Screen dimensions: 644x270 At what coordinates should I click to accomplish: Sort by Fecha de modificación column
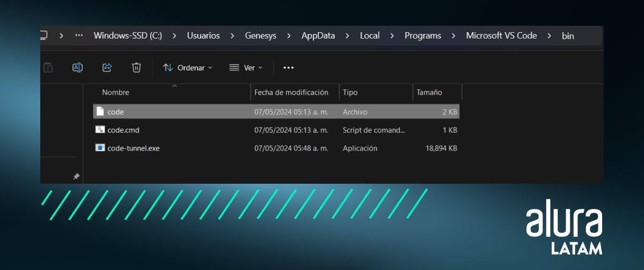click(x=291, y=92)
